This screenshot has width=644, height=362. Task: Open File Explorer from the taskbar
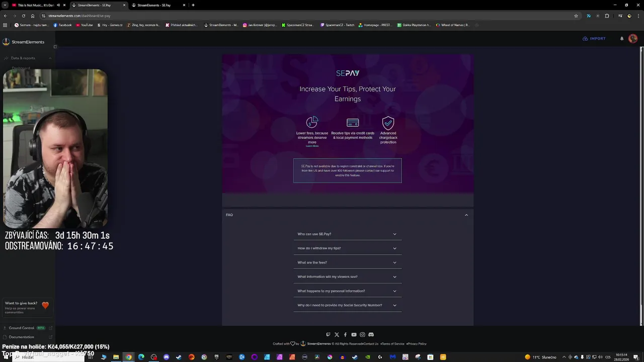coord(116,357)
